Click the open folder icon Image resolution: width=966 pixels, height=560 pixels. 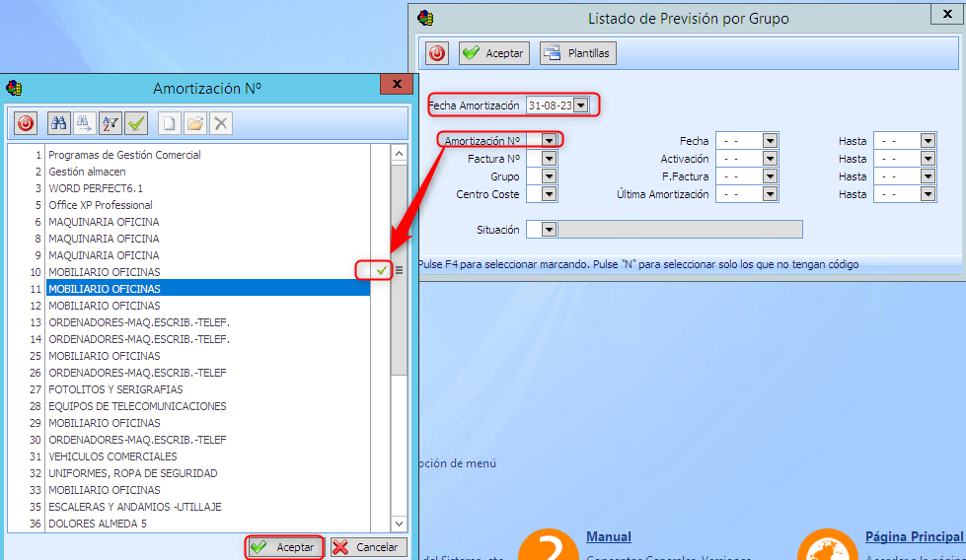[195, 123]
